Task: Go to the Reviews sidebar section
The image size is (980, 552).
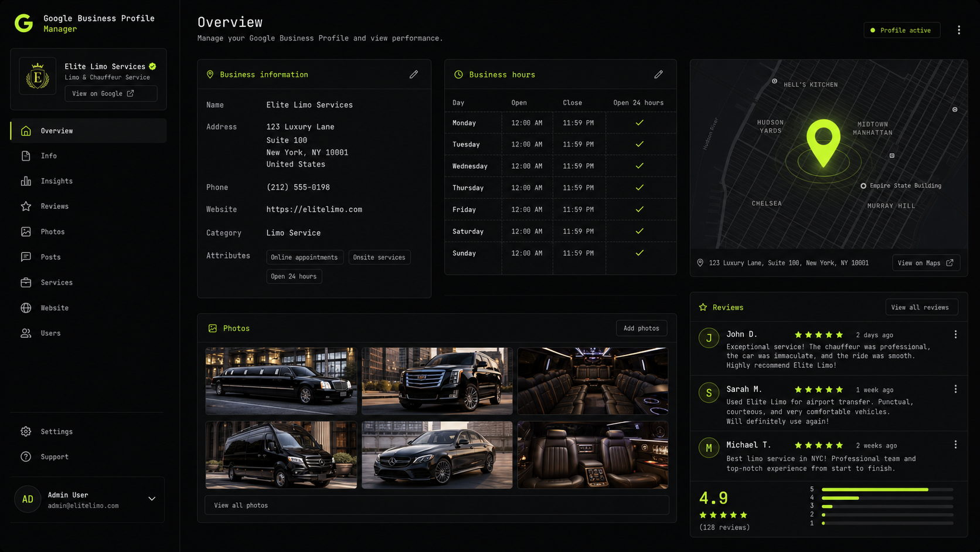Action: 89,206
